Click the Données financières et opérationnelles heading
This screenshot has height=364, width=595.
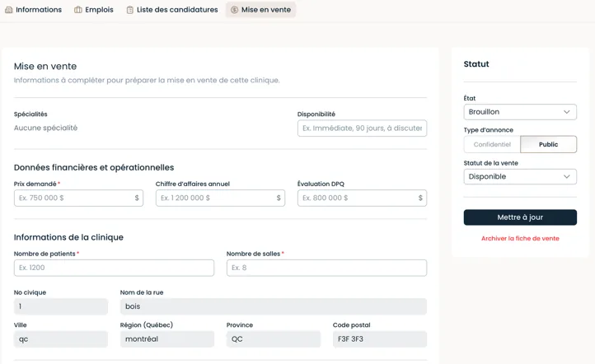coord(94,168)
